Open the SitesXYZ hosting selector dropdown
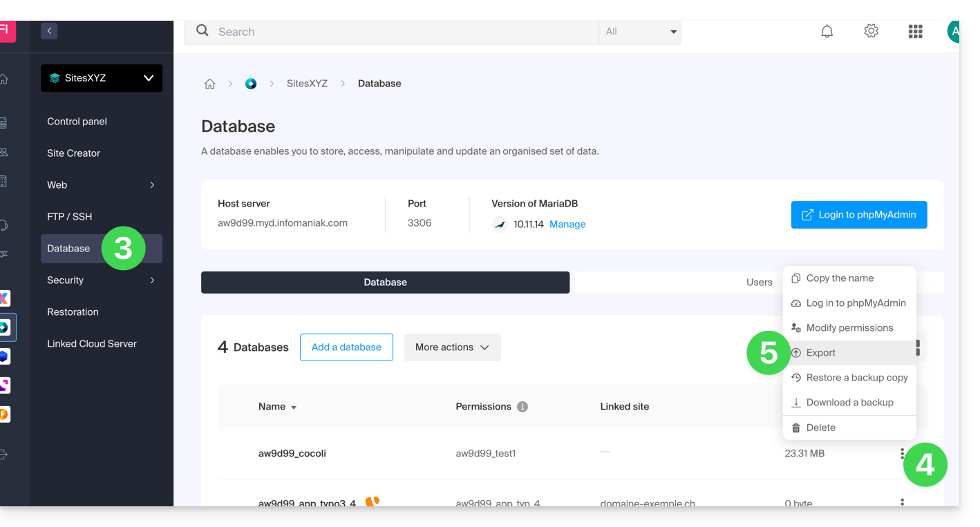This screenshot has height=527, width=980. 102,78
